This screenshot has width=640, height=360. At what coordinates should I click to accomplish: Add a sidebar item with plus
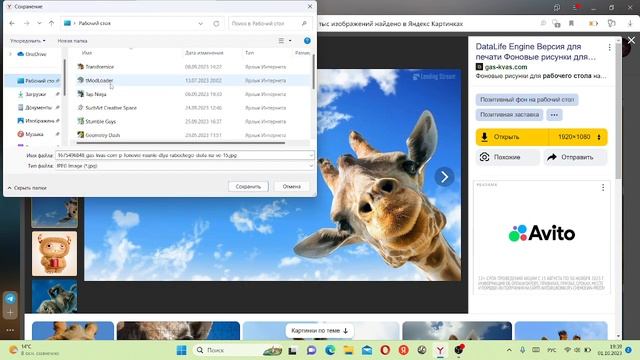click(x=11, y=313)
